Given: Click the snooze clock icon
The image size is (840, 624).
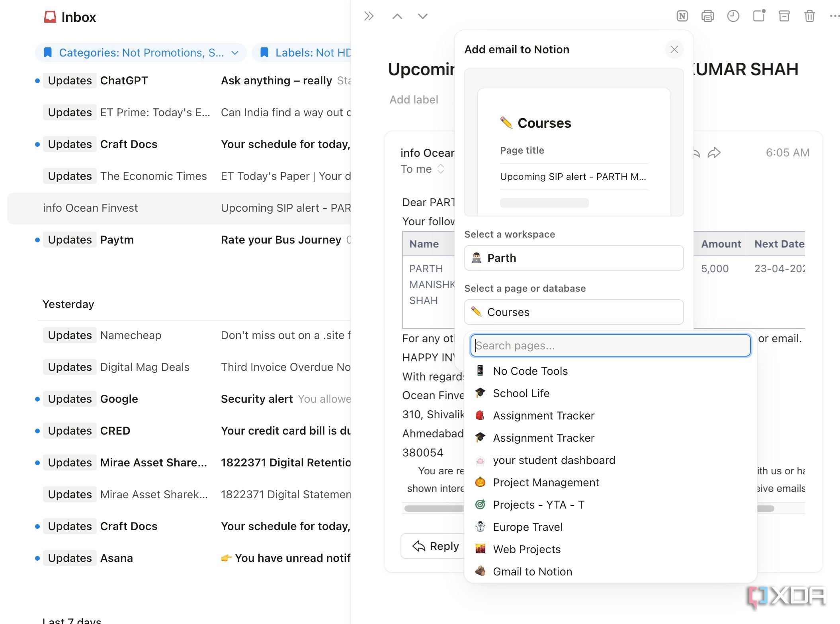Looking at the screenshot, I should (x=733, y=16).
